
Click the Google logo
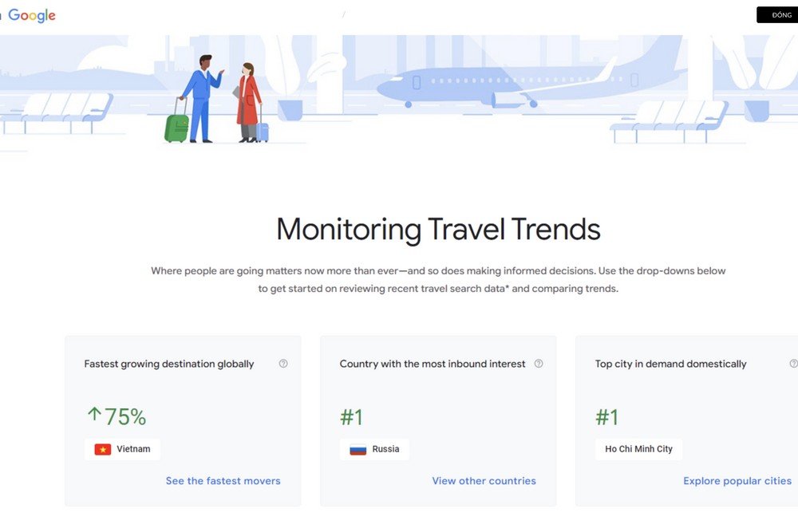pyautogui.click(x=30, y=14)
